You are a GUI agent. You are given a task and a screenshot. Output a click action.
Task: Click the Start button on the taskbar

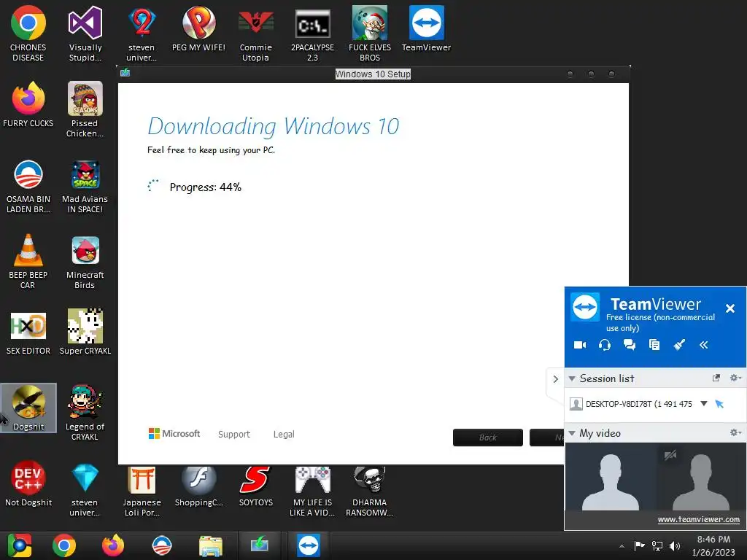pos(20,545)
